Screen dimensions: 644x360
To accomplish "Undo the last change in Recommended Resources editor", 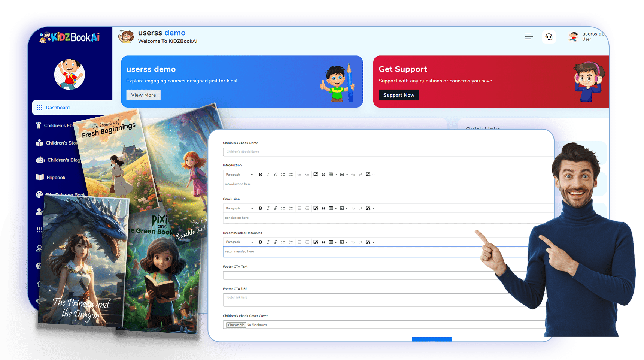I will coord(353,242).
